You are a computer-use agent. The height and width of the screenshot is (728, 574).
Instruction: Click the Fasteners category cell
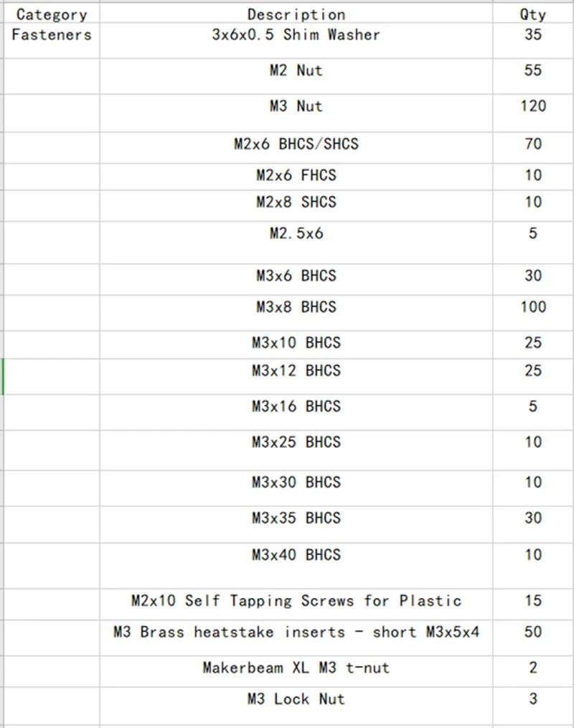[52, 40]
